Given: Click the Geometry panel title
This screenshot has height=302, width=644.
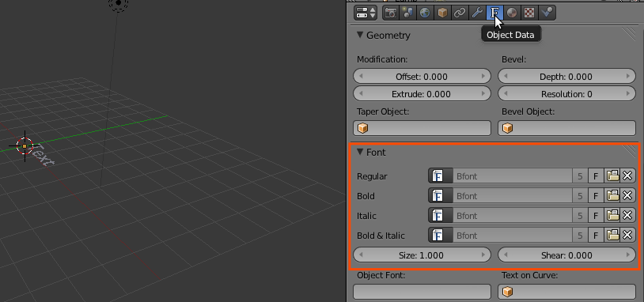Looking at the screenshot, I should tap(388, 36).
